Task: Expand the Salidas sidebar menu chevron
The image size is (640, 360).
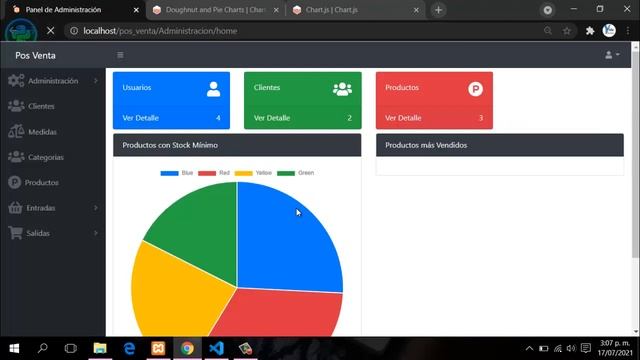Action: click(x=96, y=233)
